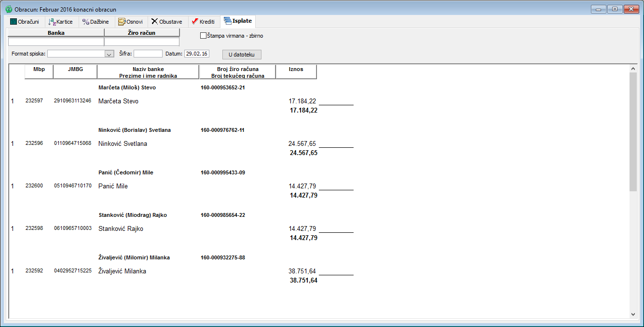Image resolution: width=644 pixels, height=327 pixels.
Task: Click the Datum field showing 29.02.16
Action: tap(197, 54)
